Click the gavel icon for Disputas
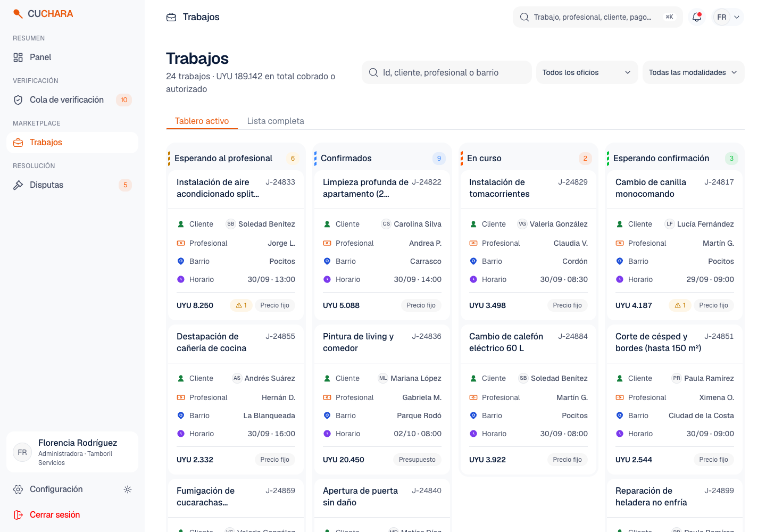 coord(18,185)
